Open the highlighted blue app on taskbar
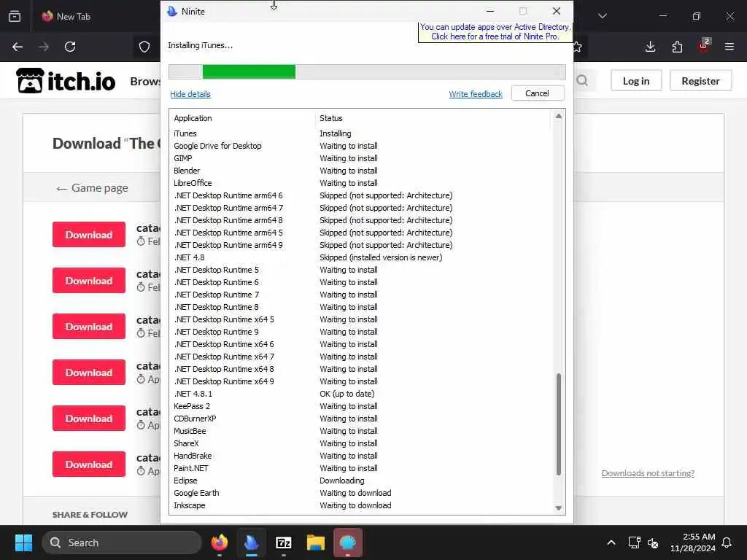This screenshot has width=747, height=560. (348, 542)
